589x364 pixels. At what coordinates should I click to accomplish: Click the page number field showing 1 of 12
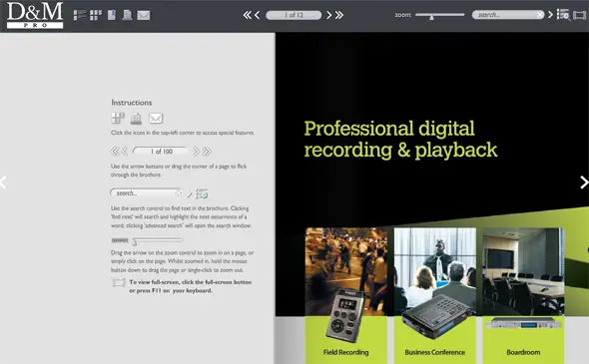point(294,15)
